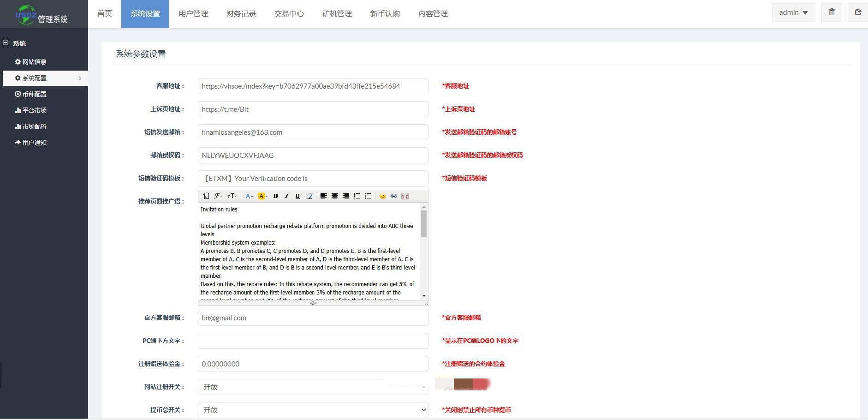Open the admin user dropdown
This screenshot has width=868, height=420.
[793, 12]
